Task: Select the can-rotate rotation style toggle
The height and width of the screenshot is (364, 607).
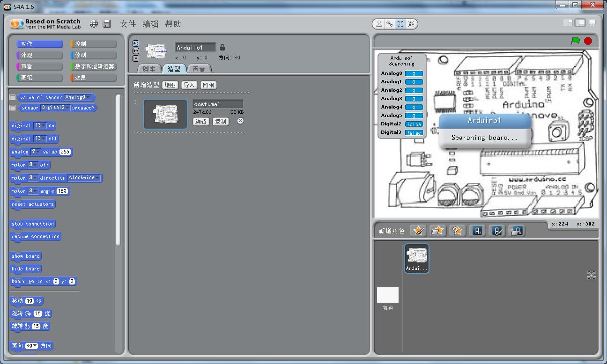Action: click(136, 44)
